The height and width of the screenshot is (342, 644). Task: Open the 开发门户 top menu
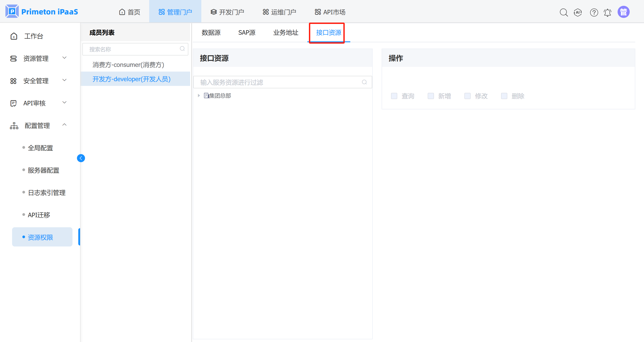[x=227, y=12]
